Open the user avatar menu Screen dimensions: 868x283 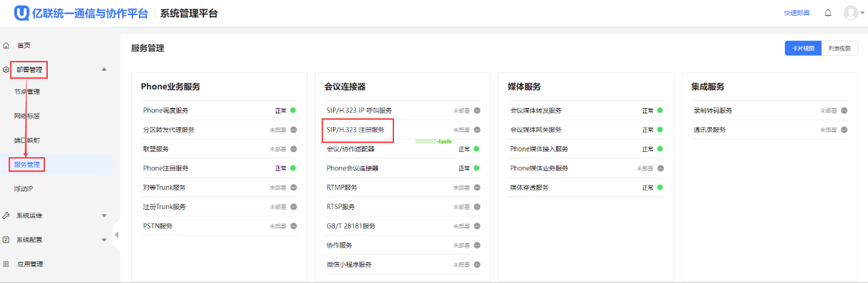(x=850, y=13)
